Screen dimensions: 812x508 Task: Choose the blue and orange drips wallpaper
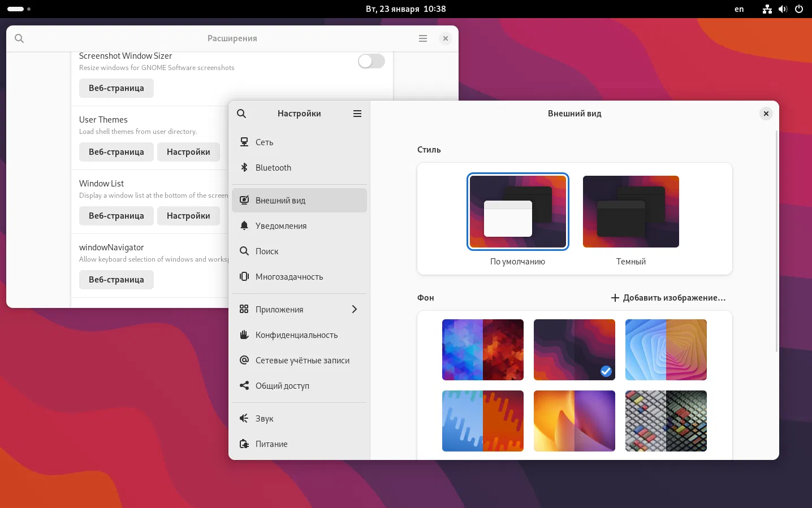(483, 421)
